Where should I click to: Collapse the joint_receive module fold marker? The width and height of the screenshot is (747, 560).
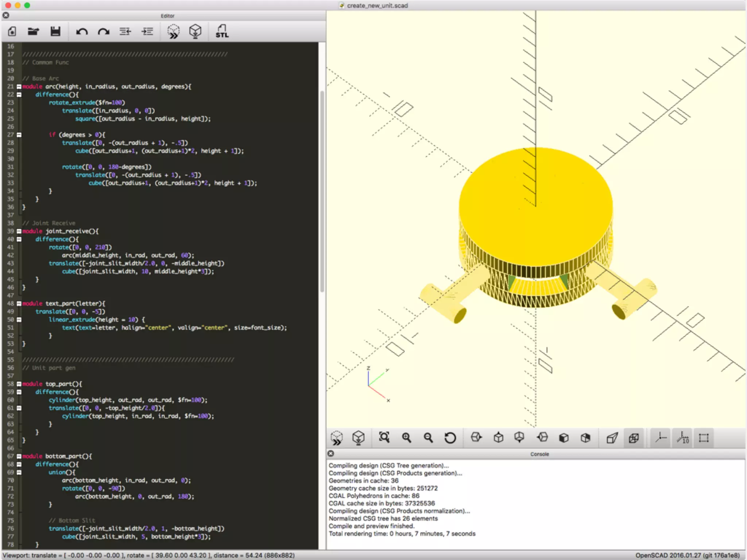pyautogui.click(x=19, y=231)
